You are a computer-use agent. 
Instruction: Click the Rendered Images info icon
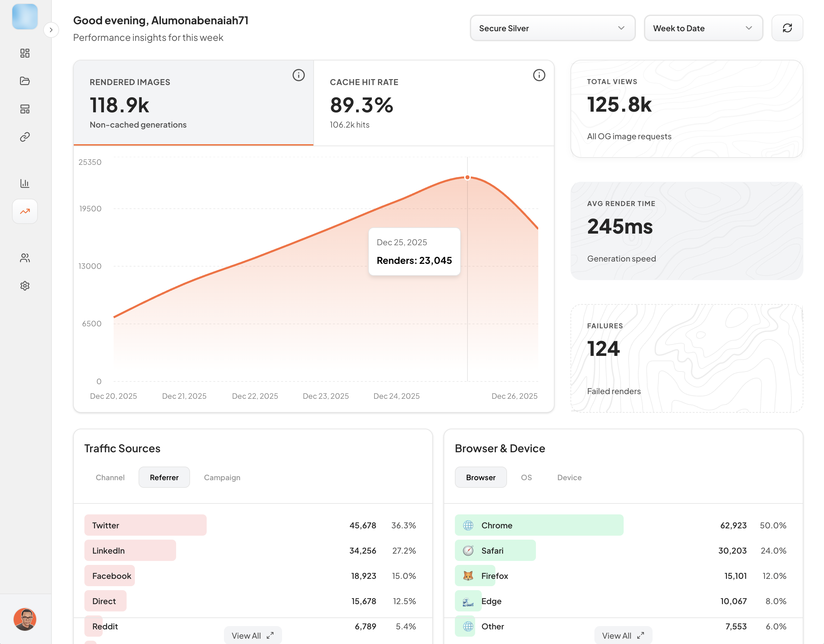[x=298, y=75]
